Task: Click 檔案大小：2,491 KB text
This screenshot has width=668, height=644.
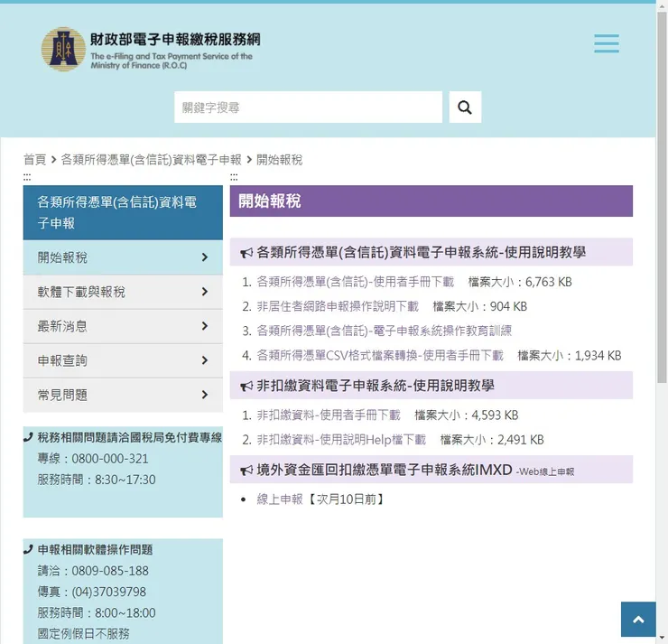Action: pos(492,440)
